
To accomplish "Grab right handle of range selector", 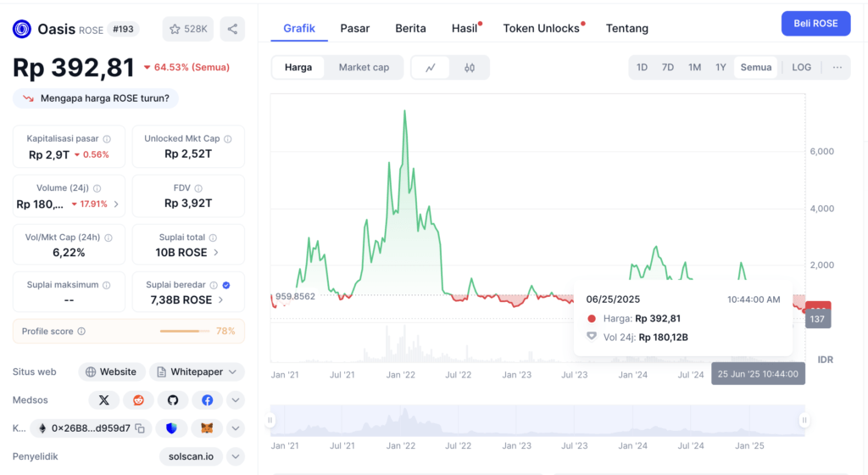I will point(804,420).
